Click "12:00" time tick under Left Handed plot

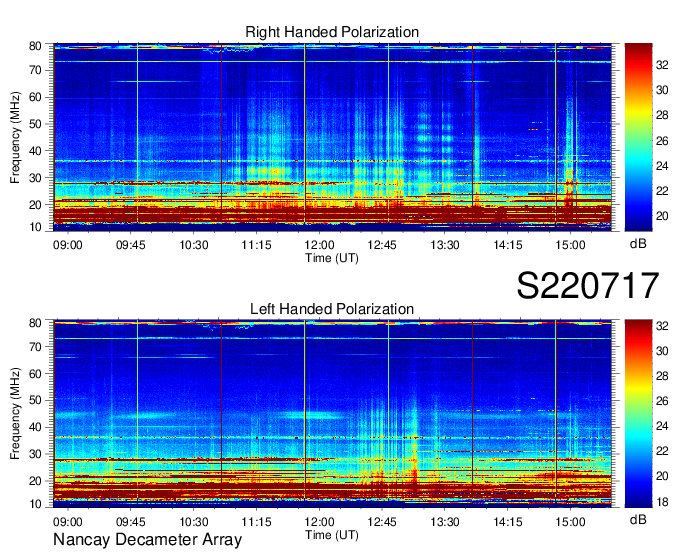click(319, 522)
